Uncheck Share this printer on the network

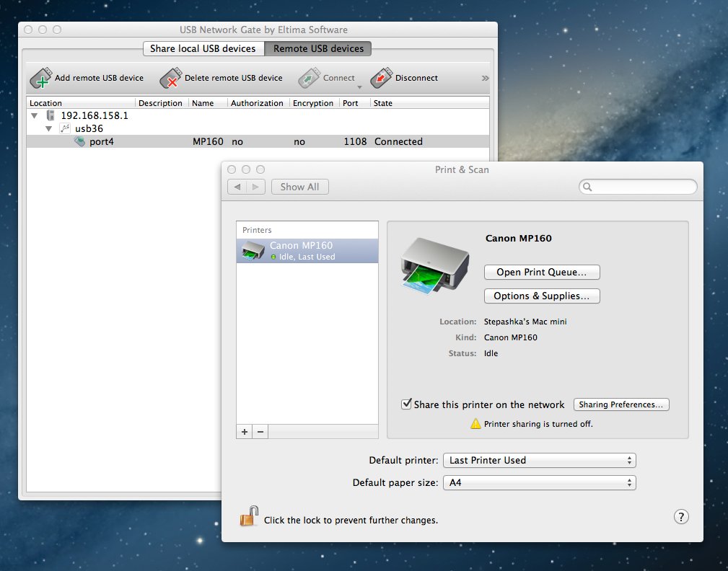406,404
